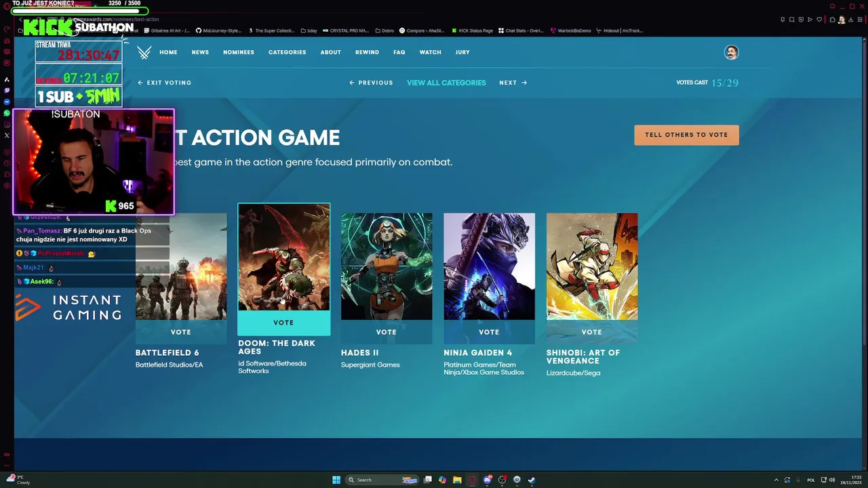Click the HADES II title text

pyautogui.click(x=359, y=353)
